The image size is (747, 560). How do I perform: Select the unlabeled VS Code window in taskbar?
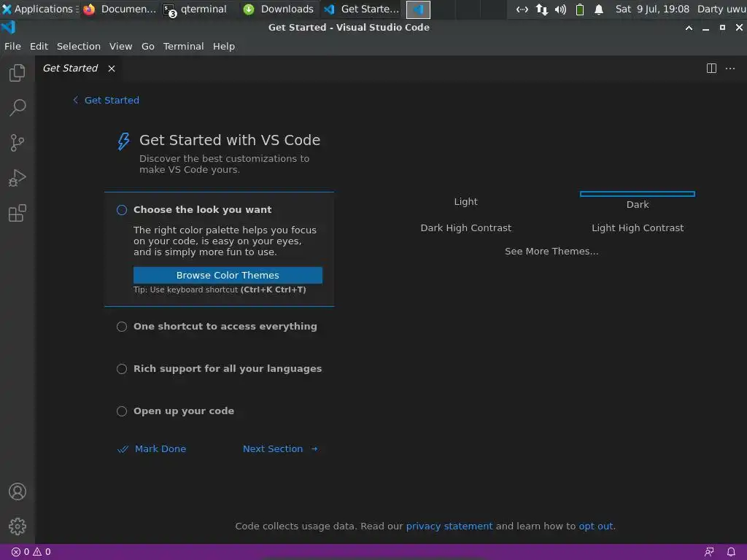click(x=418, y=9)
